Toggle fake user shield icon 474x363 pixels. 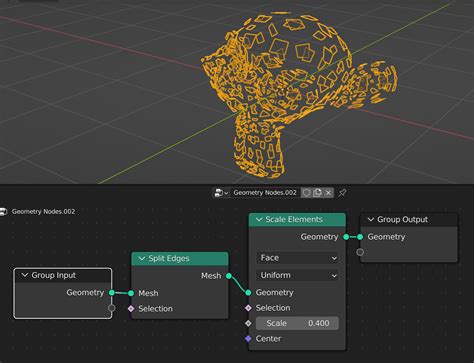[x=306, y=193]
